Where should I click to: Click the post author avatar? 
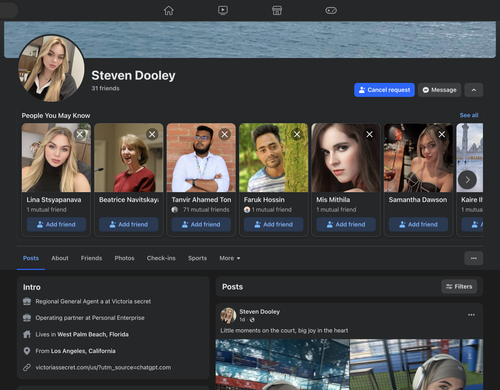228,315
